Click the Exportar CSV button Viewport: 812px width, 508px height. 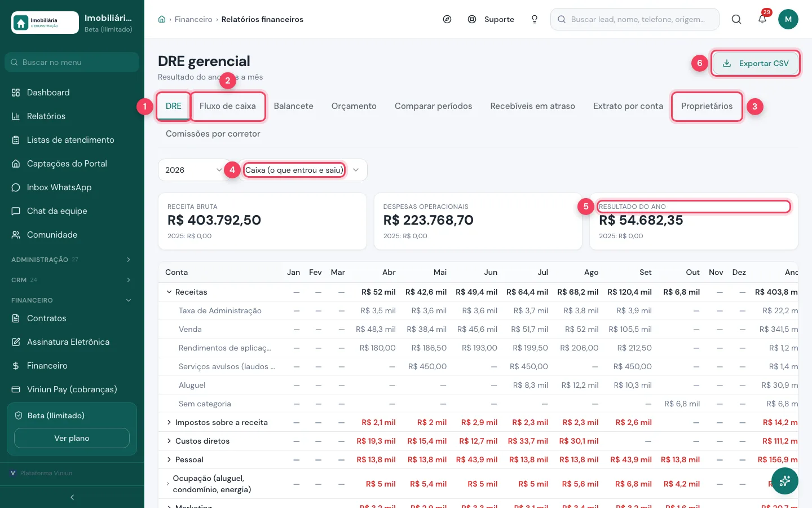pyautogui.click(x=756, y=63)
